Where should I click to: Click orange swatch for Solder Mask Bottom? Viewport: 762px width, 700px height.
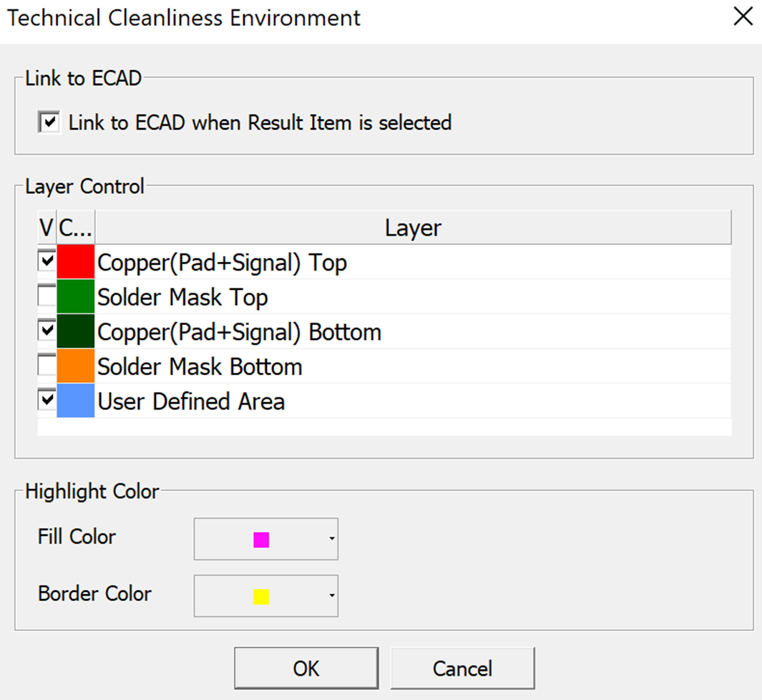coord(76,366)
